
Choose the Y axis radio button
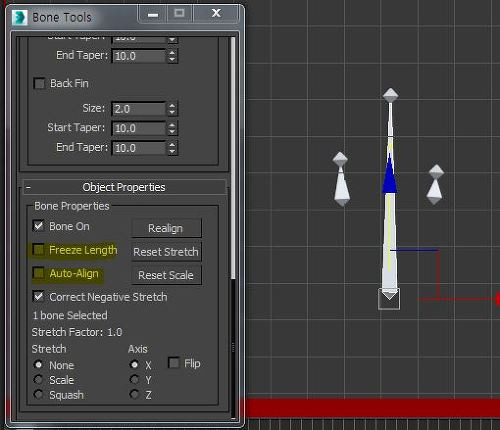tap(134, 379)
